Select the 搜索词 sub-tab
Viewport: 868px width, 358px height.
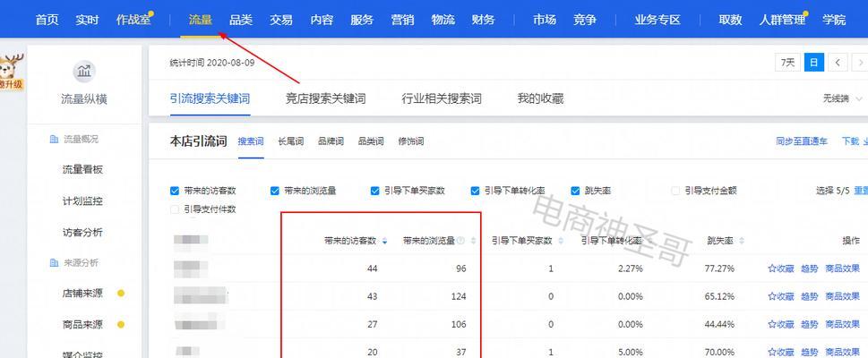coord(252,141)
